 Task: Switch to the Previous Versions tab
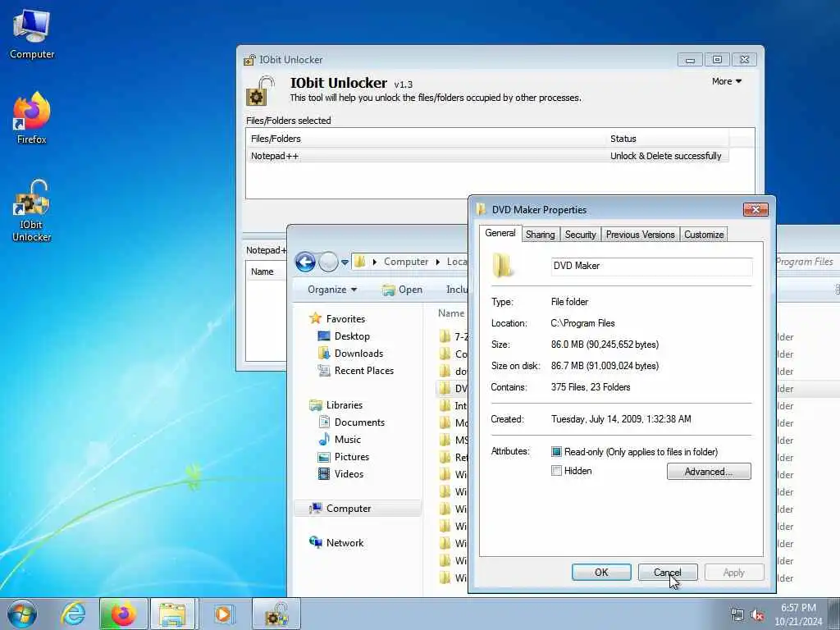click(x=640, y=235)
